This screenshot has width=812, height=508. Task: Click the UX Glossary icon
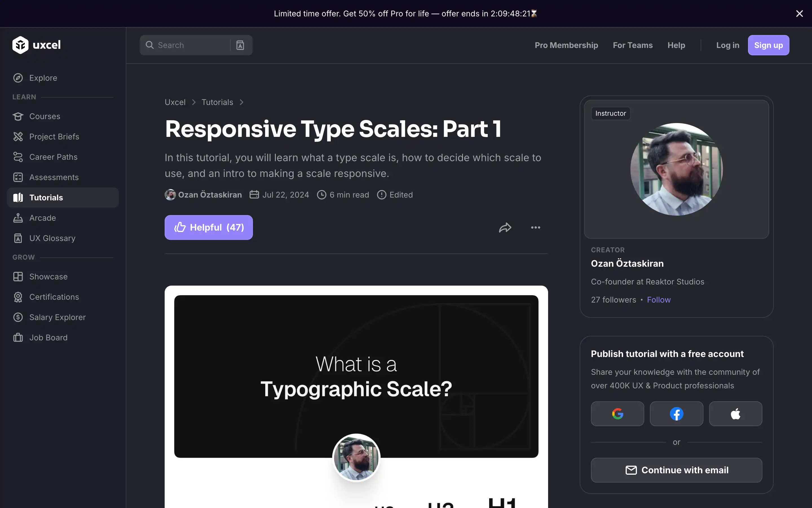[18, 238]
